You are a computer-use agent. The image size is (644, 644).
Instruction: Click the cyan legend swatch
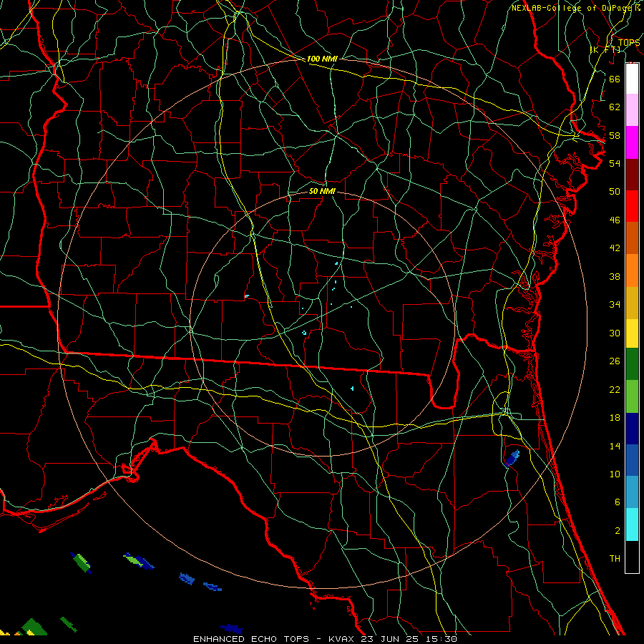pos(632,525)
